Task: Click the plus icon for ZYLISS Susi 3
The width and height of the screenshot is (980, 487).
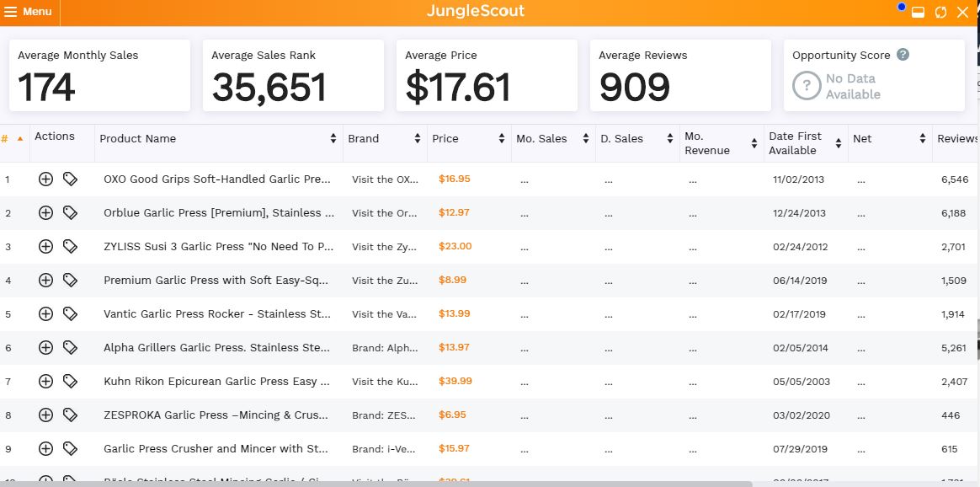Action: coord(45,246)
